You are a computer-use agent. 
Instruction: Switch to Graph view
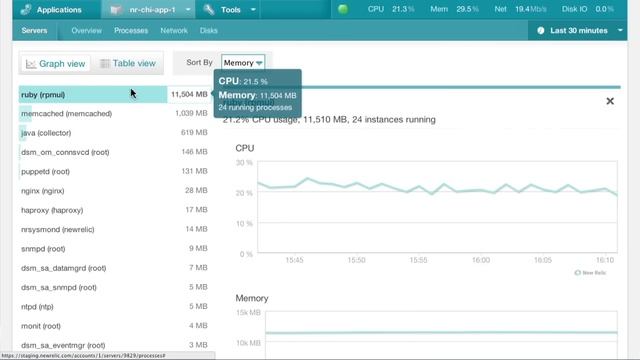tap(56, 64)
